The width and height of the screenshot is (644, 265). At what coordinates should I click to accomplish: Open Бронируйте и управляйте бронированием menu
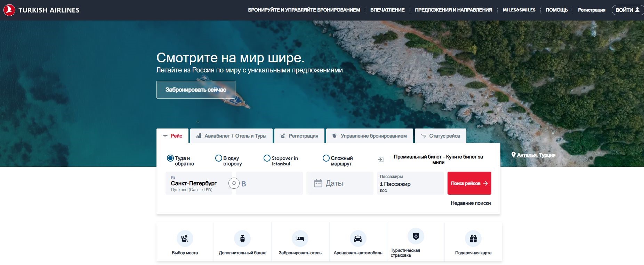304,10
